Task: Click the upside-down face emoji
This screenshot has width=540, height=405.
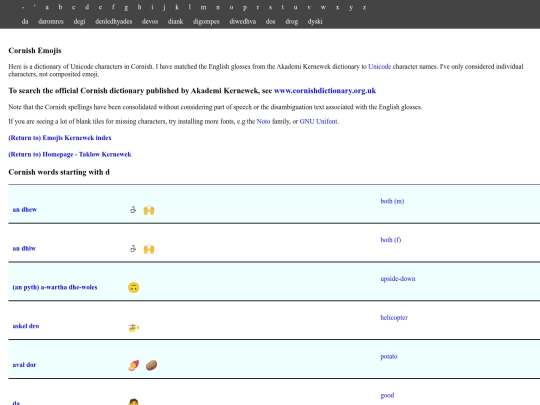Action: pos(134,287)
